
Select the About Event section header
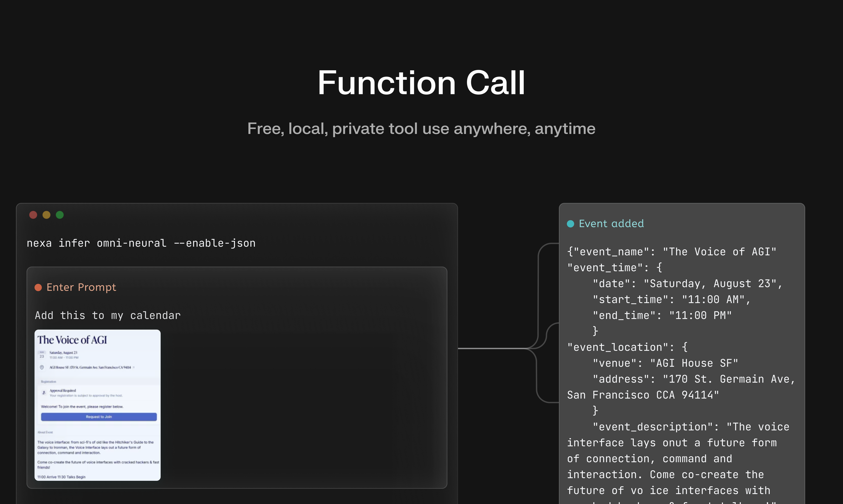45,432
